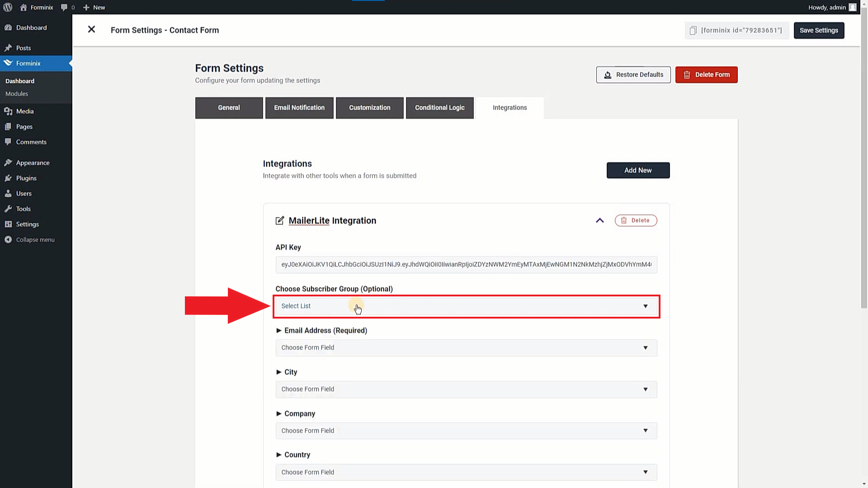The image size is (868, 488).
Task: Click the Restore Defaults icon
Action: [608, 75]
